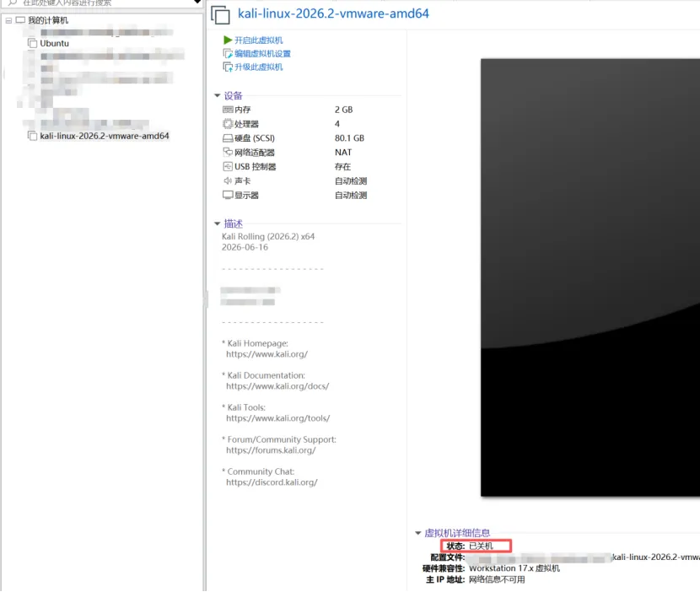The width and height of the screenshot is (700, 592).
Task: Click https://www.kali.org/ homepage URL
Action: click(267, 354)
